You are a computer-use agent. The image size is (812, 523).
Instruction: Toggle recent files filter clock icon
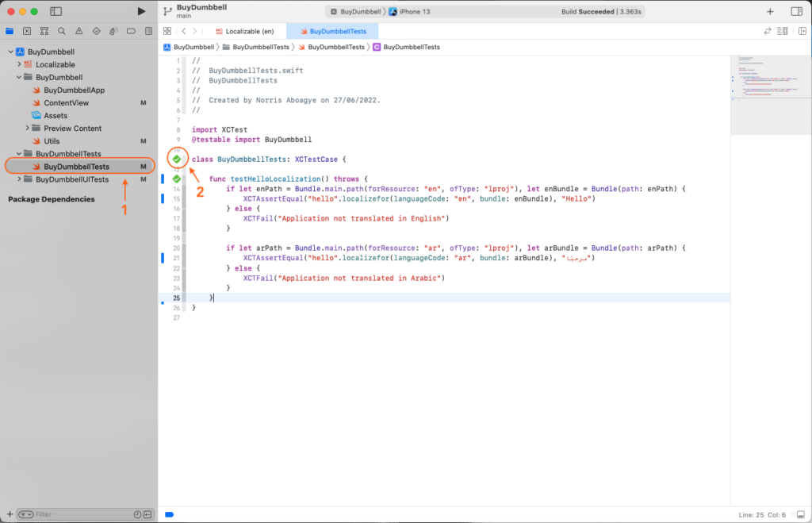coord(137,514)
